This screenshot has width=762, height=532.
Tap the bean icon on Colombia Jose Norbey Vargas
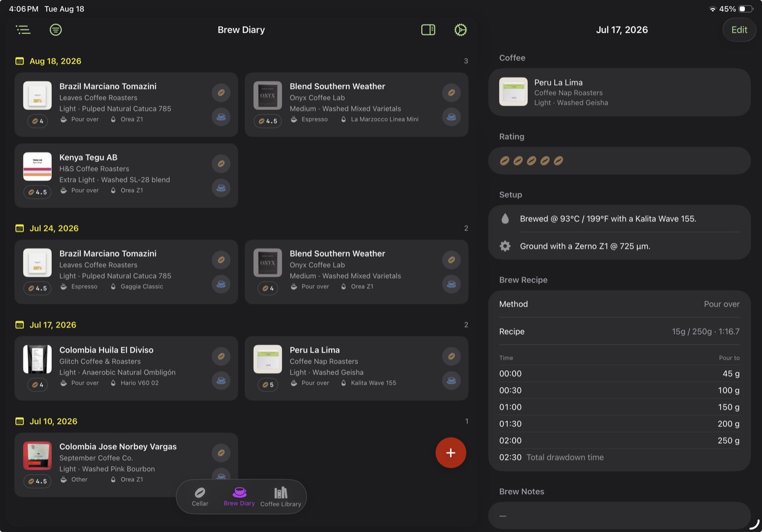tap(221, 453)
